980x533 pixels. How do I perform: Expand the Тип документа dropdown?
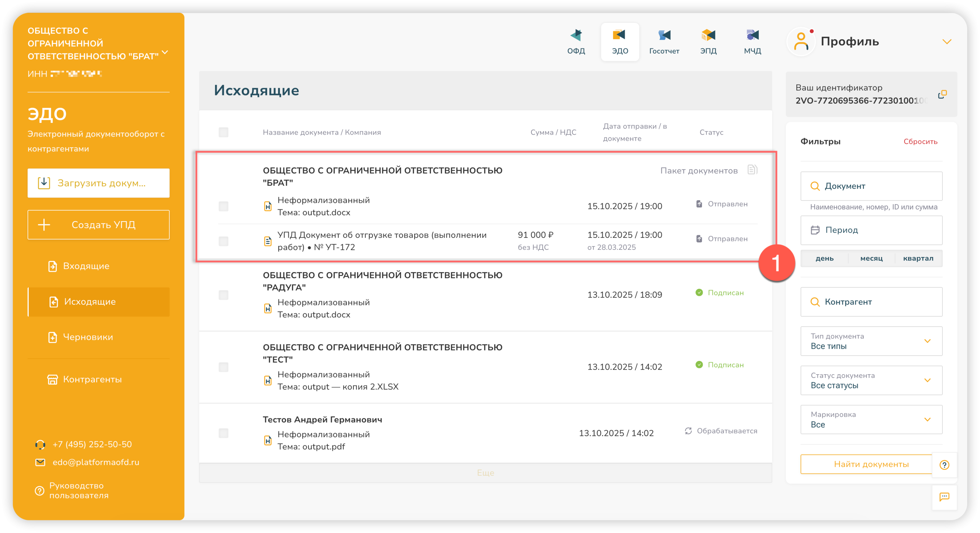coord(871,341)
